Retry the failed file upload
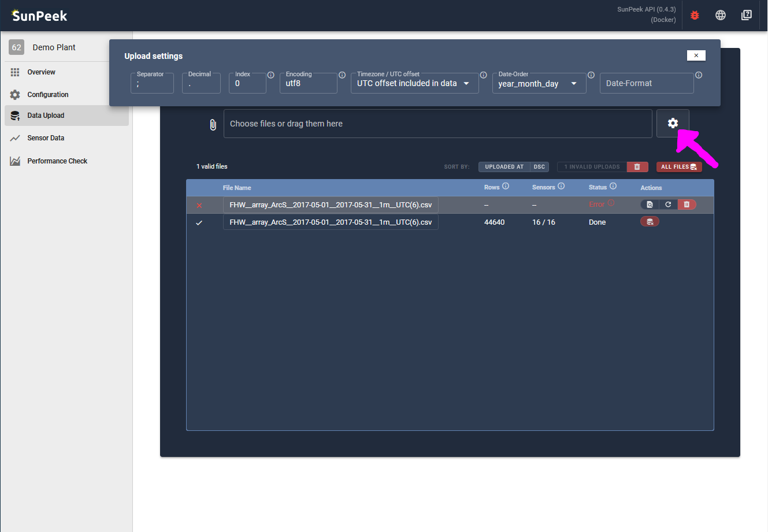The height and width of the screenshot is (532, 768). point(668,204)
